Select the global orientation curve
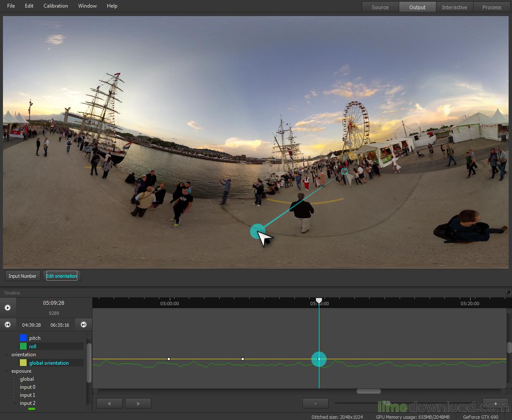512x420 pixels. 49,363
